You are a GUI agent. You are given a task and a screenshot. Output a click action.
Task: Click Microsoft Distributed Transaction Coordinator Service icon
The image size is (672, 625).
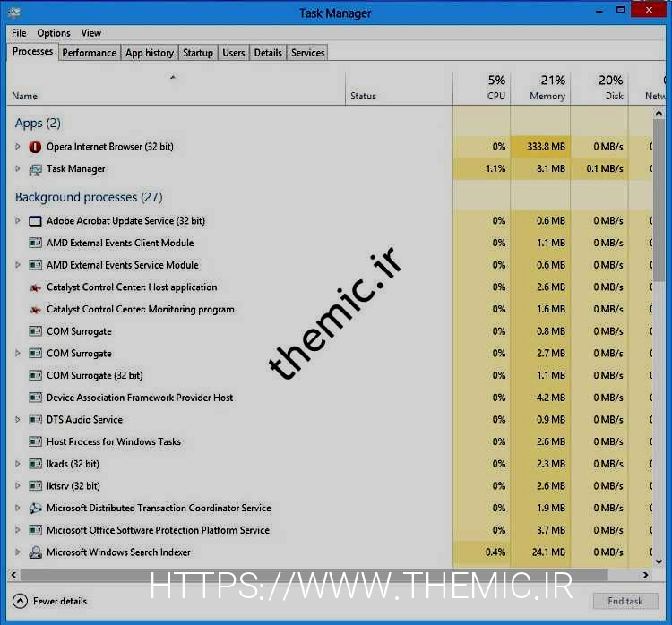pos(35,508)
